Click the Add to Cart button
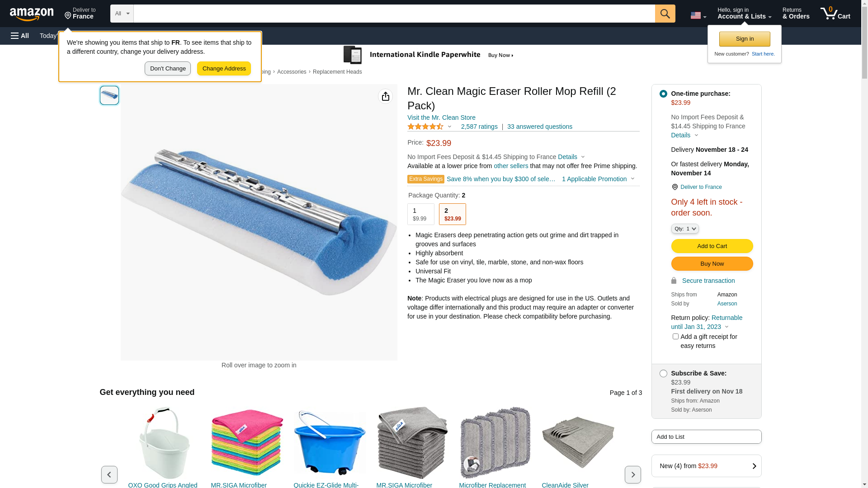Viewport: 868px width, 488px height. coord(712,246)
